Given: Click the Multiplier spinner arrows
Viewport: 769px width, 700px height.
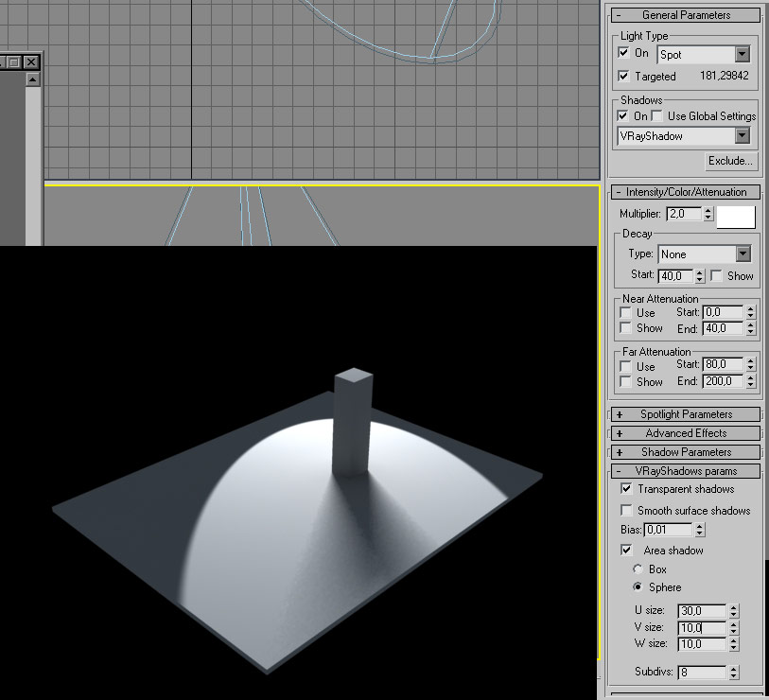Looking at the screenshot, I should click(708, 214).
